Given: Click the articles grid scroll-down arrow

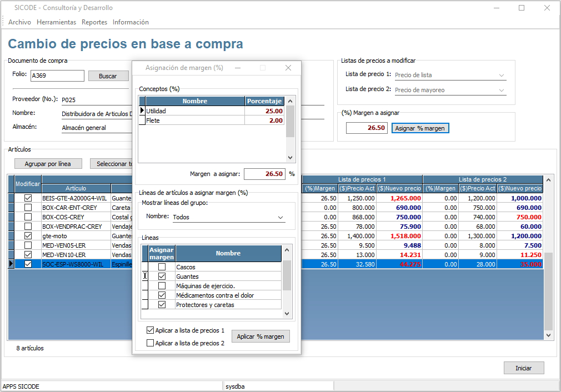Looking at the screenshot, I should click(x=549, y=335).
